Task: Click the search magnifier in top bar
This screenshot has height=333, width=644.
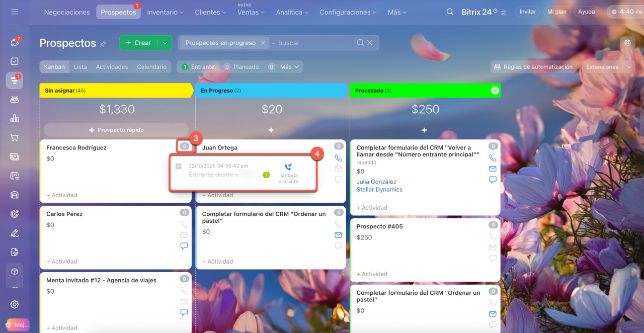Action: (450, 12)
